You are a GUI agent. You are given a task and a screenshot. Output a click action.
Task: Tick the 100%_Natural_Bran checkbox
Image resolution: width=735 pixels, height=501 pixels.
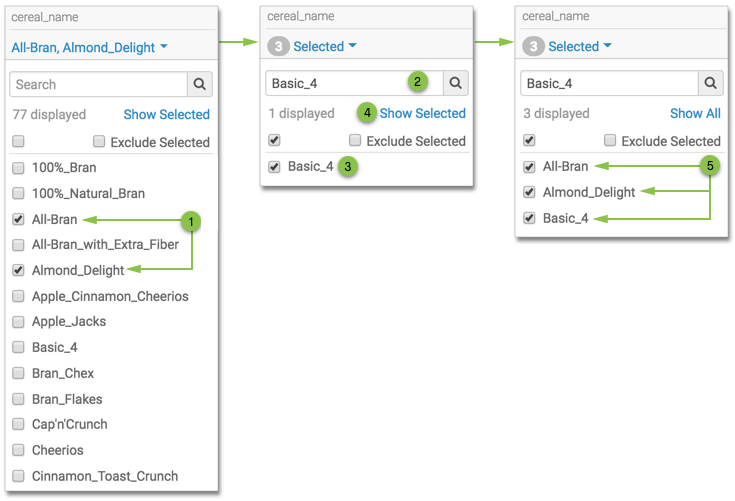(18, 194)
